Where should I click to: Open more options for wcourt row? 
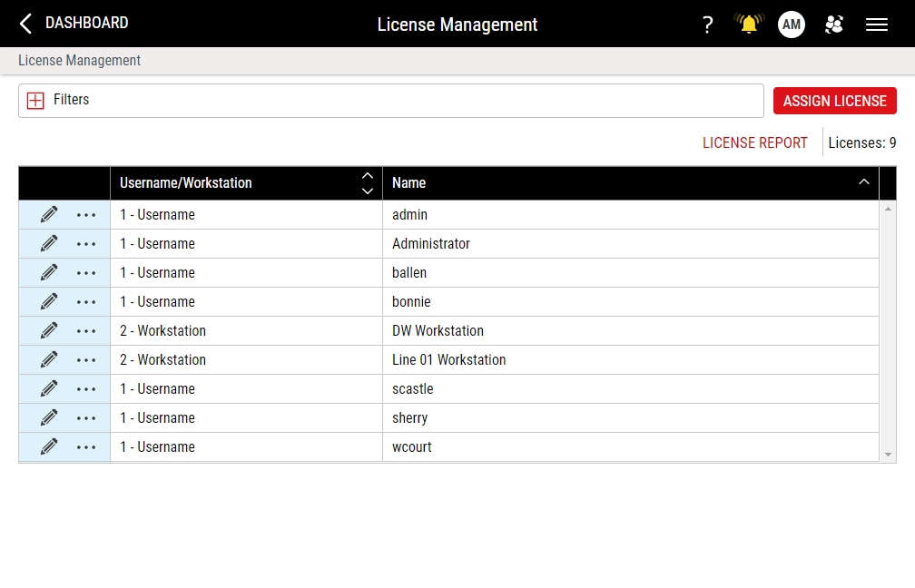pyautogui.click(x=86, y=448)
